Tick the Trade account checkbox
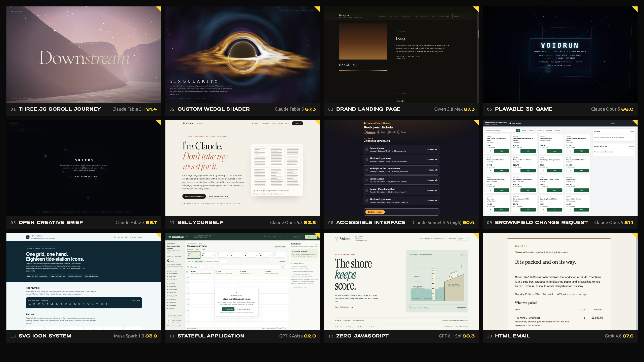Screen dimensions: 644x362 point(510,123)
